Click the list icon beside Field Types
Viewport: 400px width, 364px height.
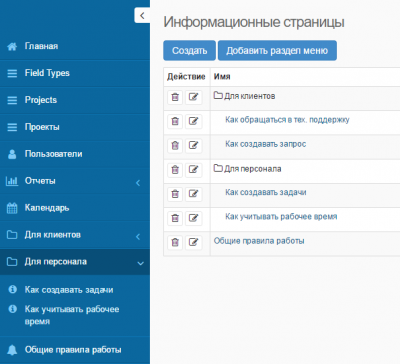[12, 73]
